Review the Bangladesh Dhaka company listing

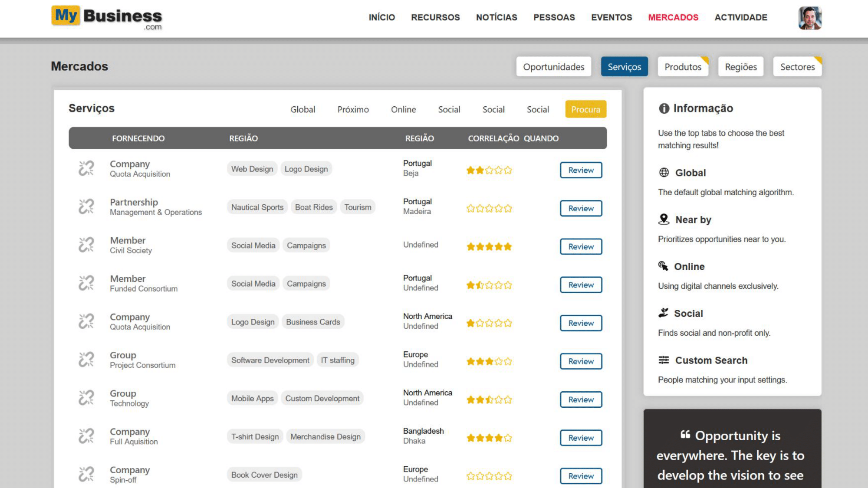581,438
